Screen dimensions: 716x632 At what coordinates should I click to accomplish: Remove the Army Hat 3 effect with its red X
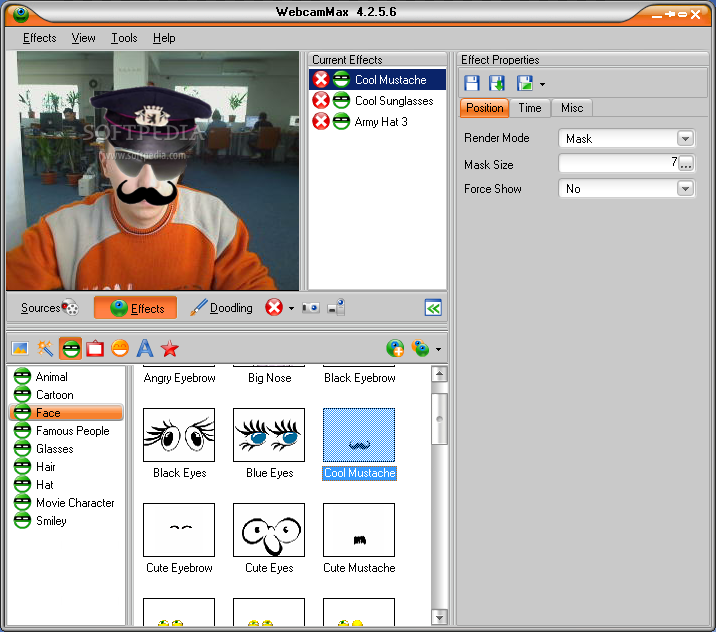click(x=321, y=121)
